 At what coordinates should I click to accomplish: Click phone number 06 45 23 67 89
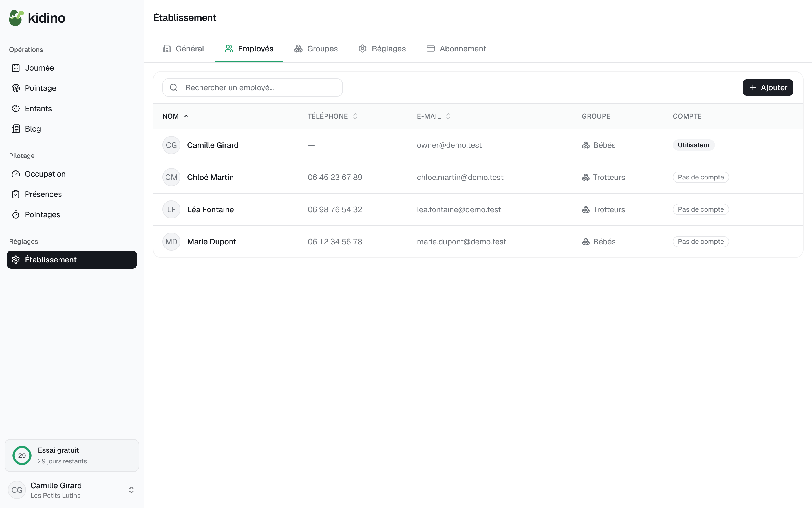coord(335,178)
